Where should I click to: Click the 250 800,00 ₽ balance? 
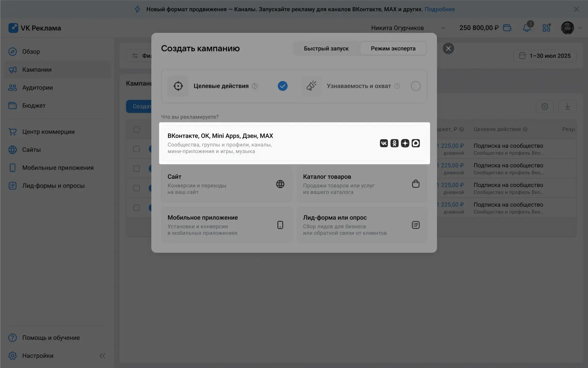[479, 28]
